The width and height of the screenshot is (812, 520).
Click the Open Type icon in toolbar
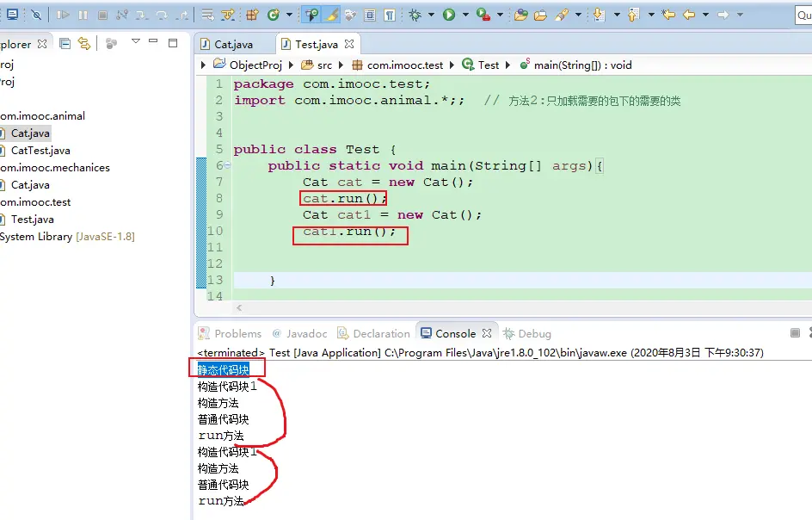[x=520, y=15]
